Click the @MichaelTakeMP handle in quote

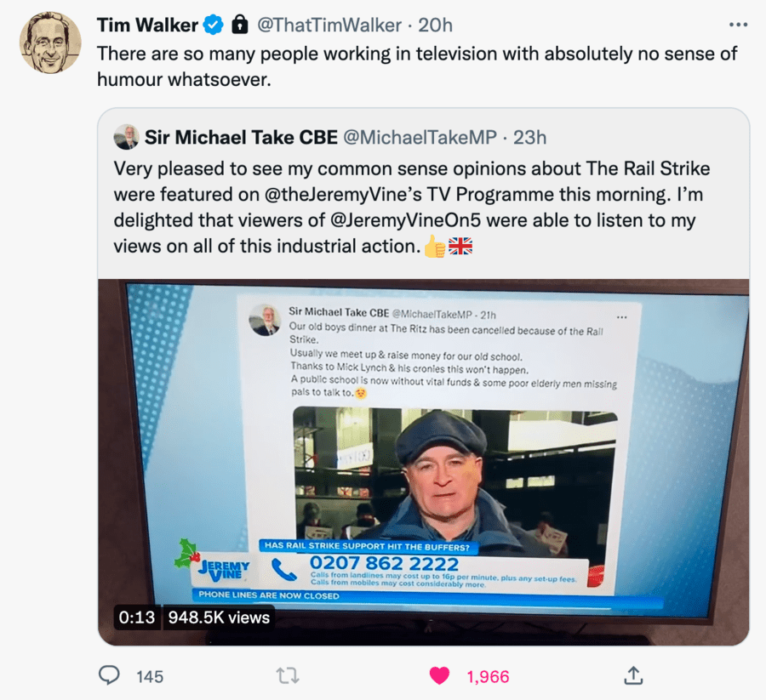click(x=420, y=138)
